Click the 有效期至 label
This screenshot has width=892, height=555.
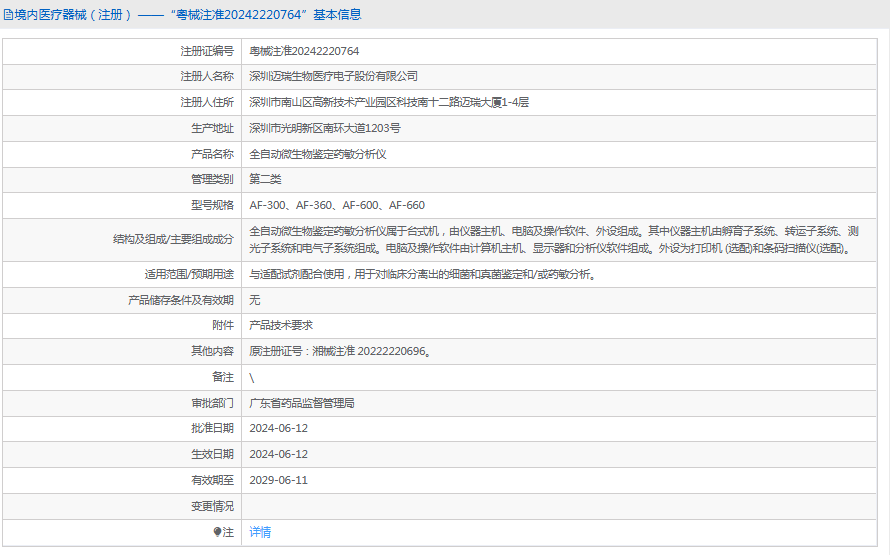(212, 481)
